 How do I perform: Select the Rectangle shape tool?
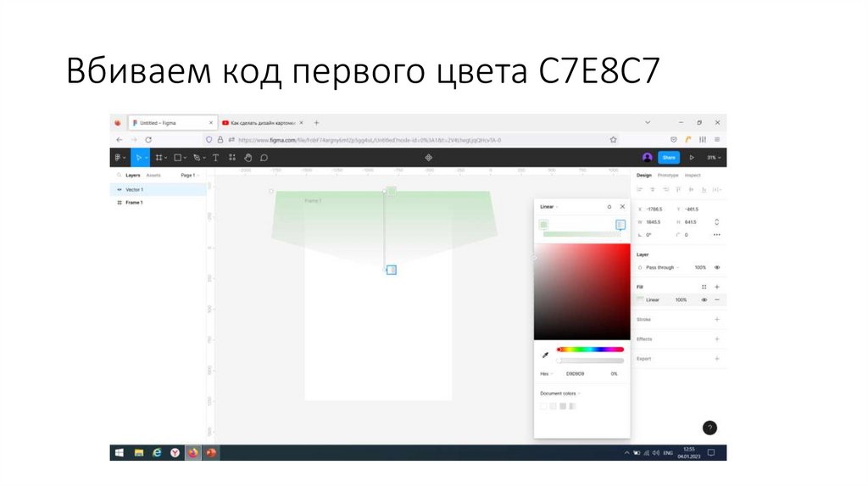point(180,158)
